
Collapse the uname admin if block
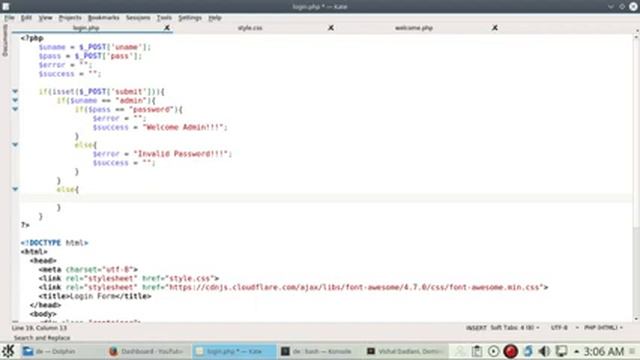pos(15,100)
